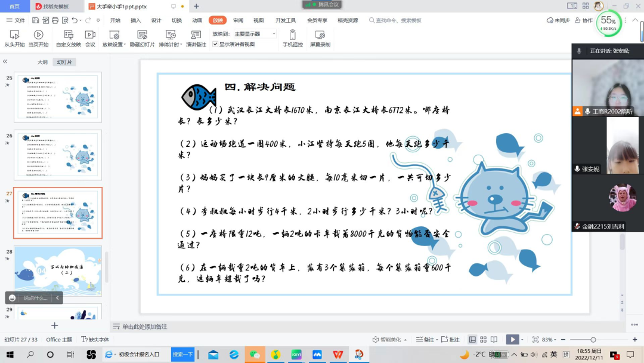This screenshot has height=363, width=644.
Task: Open custom slideshow (自定义放映)
Action: coord(69,39)
